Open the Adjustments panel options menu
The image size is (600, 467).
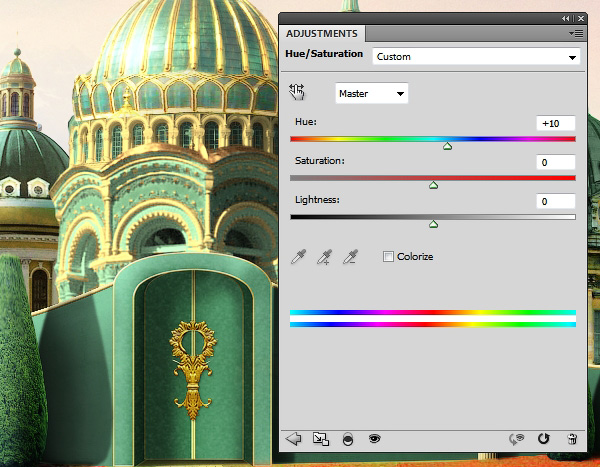click(x=575, y=33)
